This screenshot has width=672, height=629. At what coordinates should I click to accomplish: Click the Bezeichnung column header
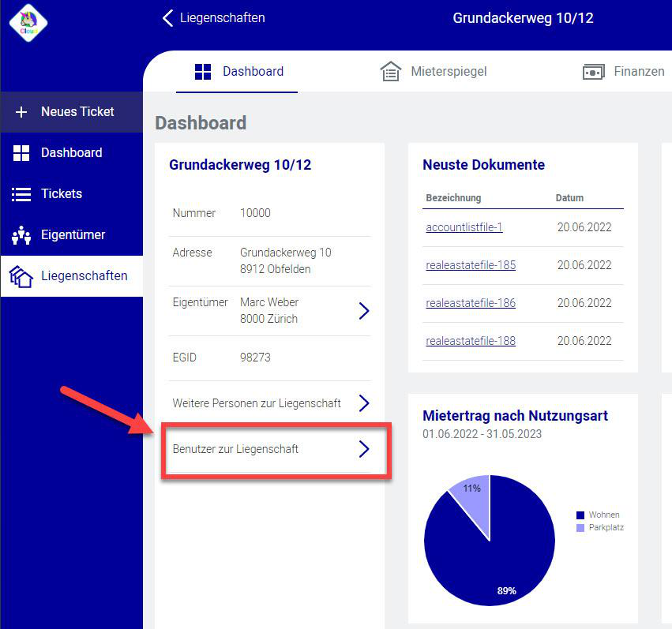[453, 198]
